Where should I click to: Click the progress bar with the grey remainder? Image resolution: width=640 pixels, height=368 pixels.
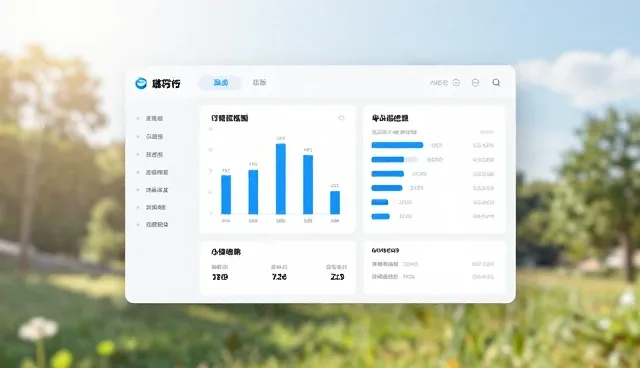point(395,160)
